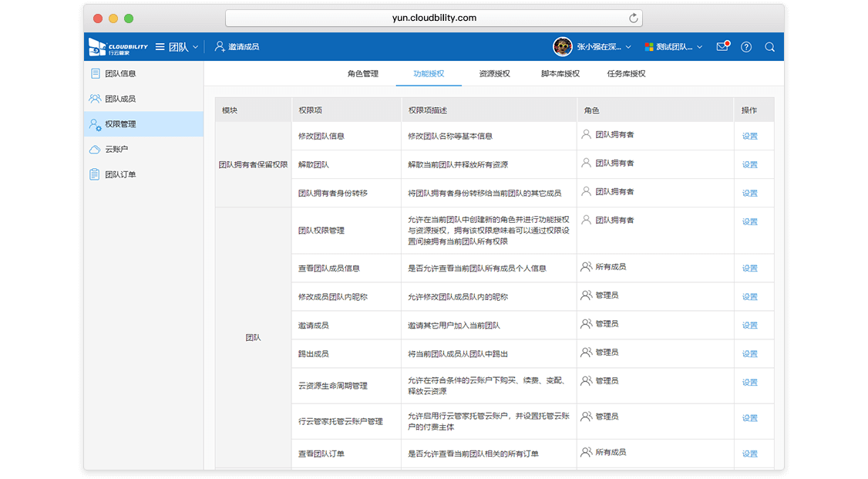Open the help question mark icon

point(746,47)
